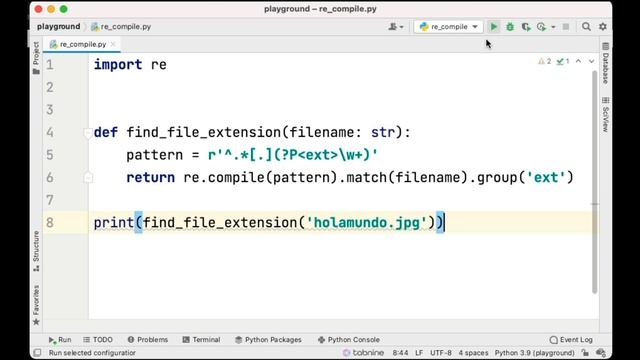Go to next highlighted error arrow
This screenshot has height=360, width=640.
click(591, 61)
